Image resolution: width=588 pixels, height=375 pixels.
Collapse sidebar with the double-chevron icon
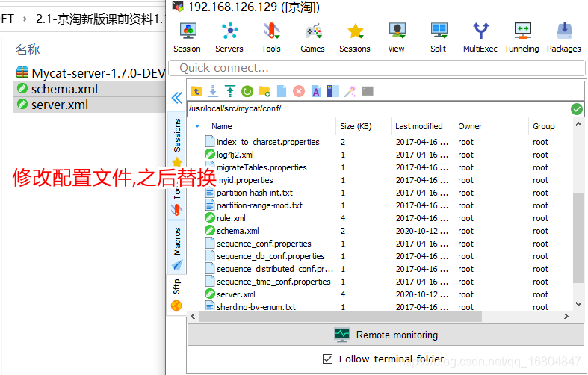(x=177, y=98)
